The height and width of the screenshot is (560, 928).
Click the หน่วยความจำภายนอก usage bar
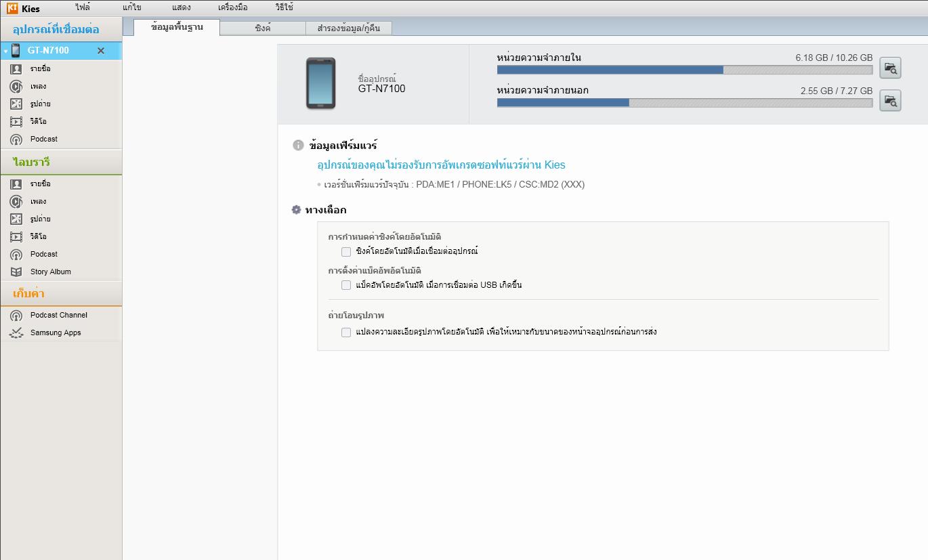tap(685, 103)
